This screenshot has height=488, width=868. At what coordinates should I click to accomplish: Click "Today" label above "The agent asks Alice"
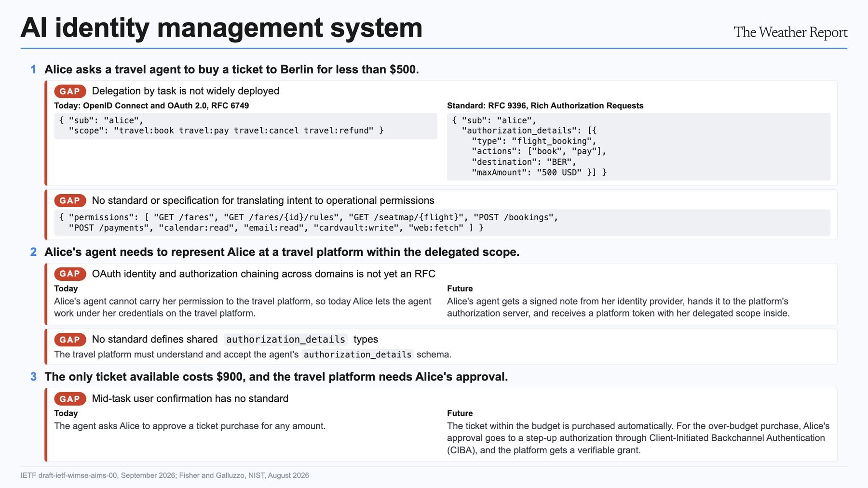point(66,413)
